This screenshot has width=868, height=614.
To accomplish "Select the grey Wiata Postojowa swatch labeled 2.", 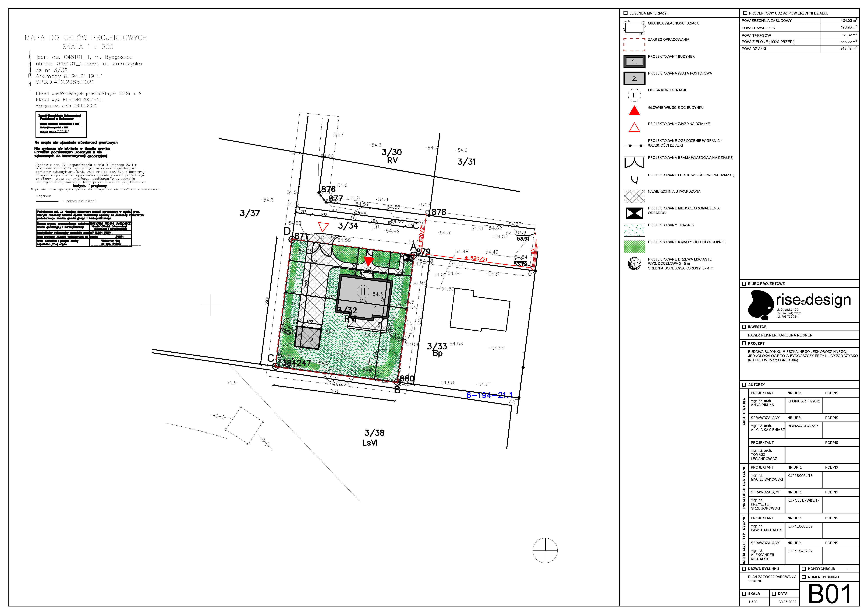I will (x=634, y=78).
